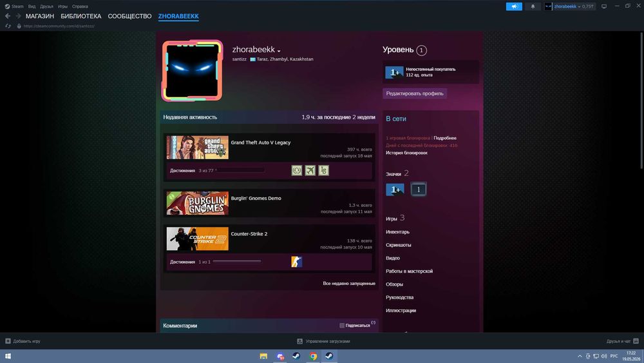Click the GTA V achievements progress bar
Screen dimensions: 644x363
(x=240, y=170)
